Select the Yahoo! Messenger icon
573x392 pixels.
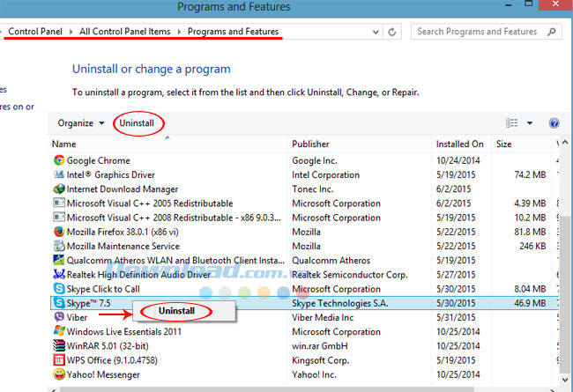click(59, 374)
